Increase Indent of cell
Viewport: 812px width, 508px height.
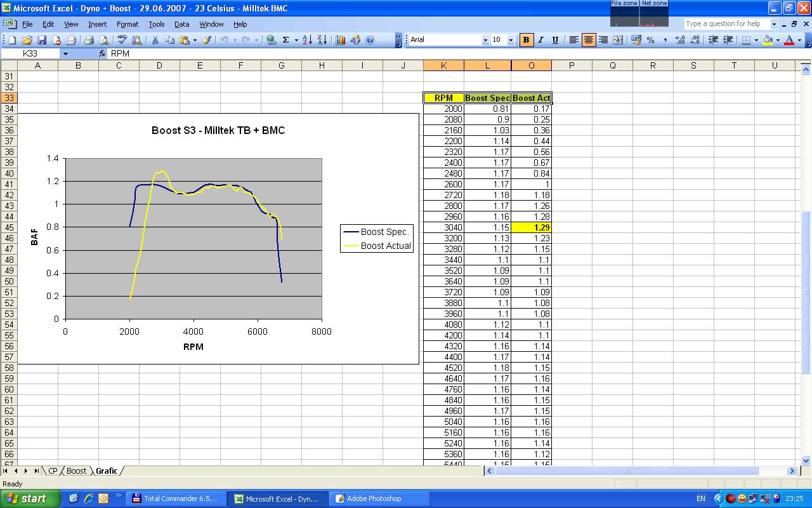tap(728, 40)
